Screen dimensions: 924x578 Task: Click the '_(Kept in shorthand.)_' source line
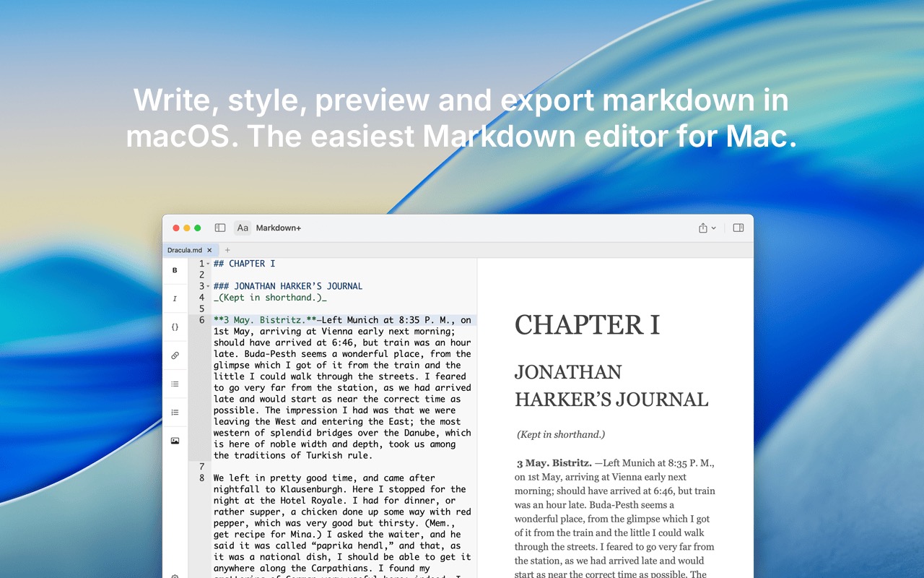point(270,298)
